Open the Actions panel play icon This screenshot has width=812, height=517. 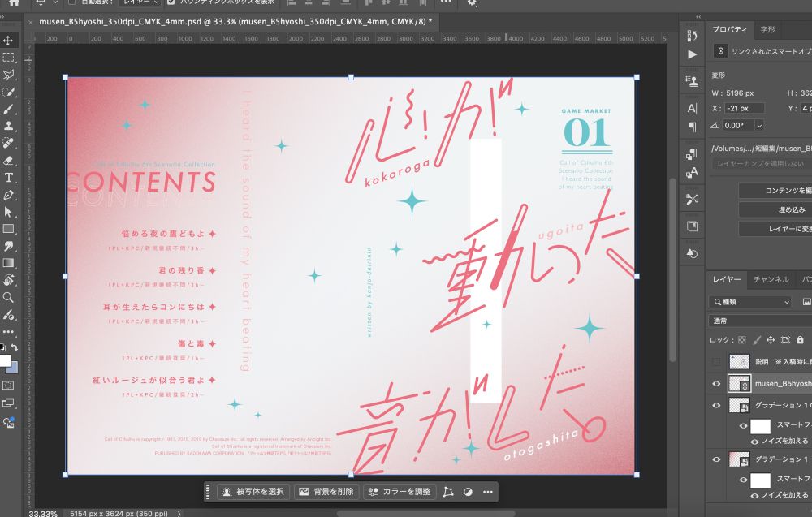click(x=693, y=54)
